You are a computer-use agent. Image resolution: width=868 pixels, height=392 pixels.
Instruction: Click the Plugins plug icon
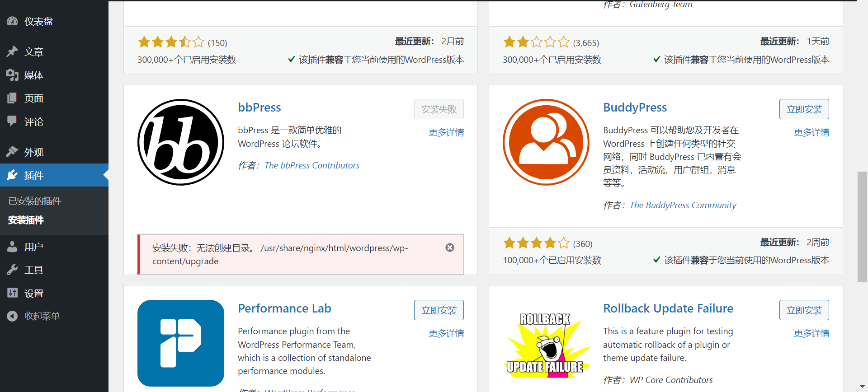(x=12, y=175)
